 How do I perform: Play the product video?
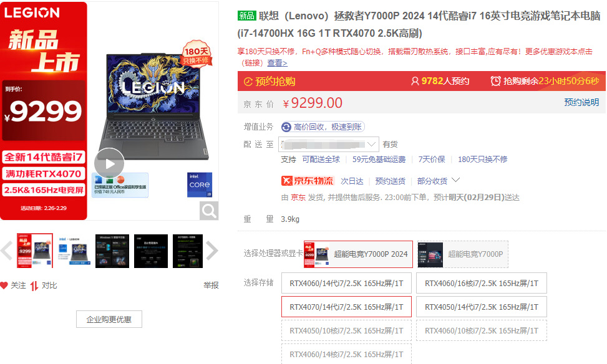pos(109,164)
